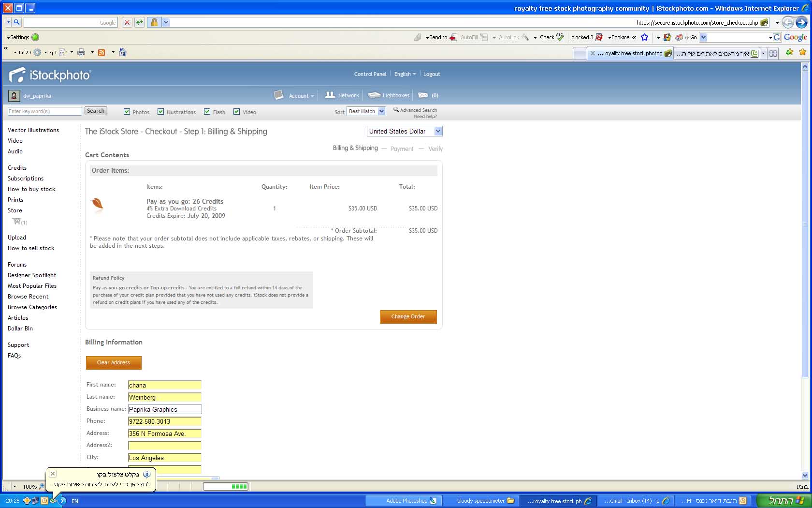
Task: Click the Business name field
Action: pos(165,409)
